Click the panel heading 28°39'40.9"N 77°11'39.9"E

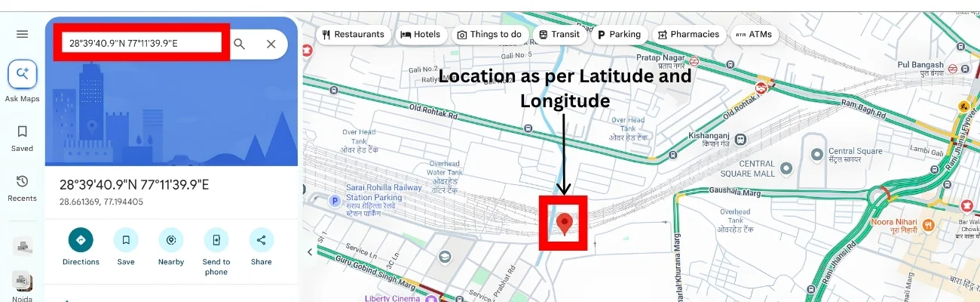pos(134,184)
